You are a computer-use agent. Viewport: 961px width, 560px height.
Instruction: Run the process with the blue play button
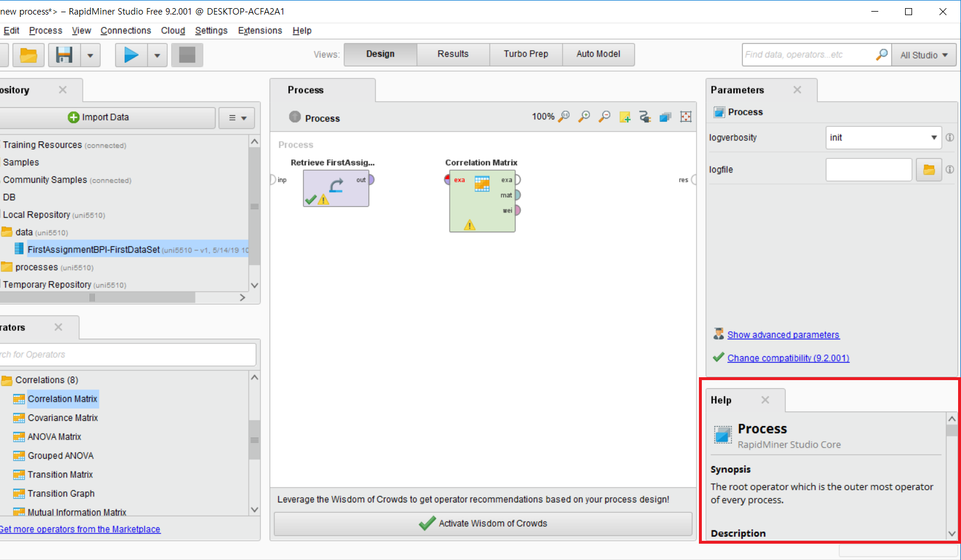(131, 55)
